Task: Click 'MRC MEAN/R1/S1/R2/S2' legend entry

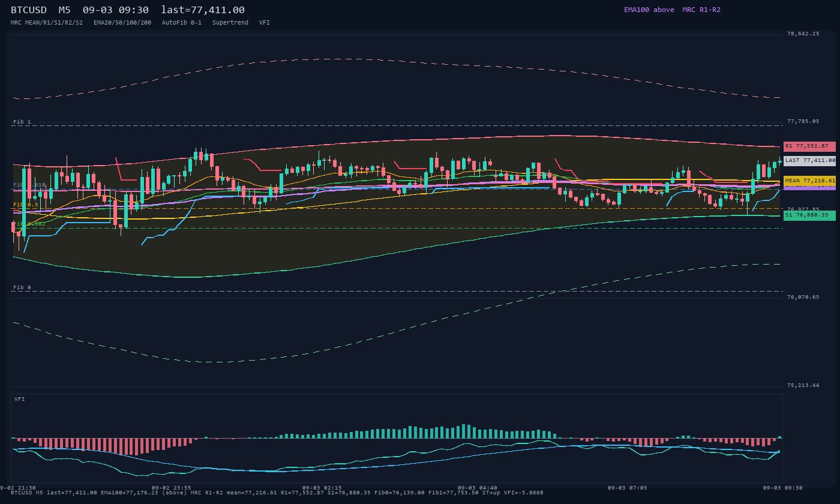Action: [47, 23]
